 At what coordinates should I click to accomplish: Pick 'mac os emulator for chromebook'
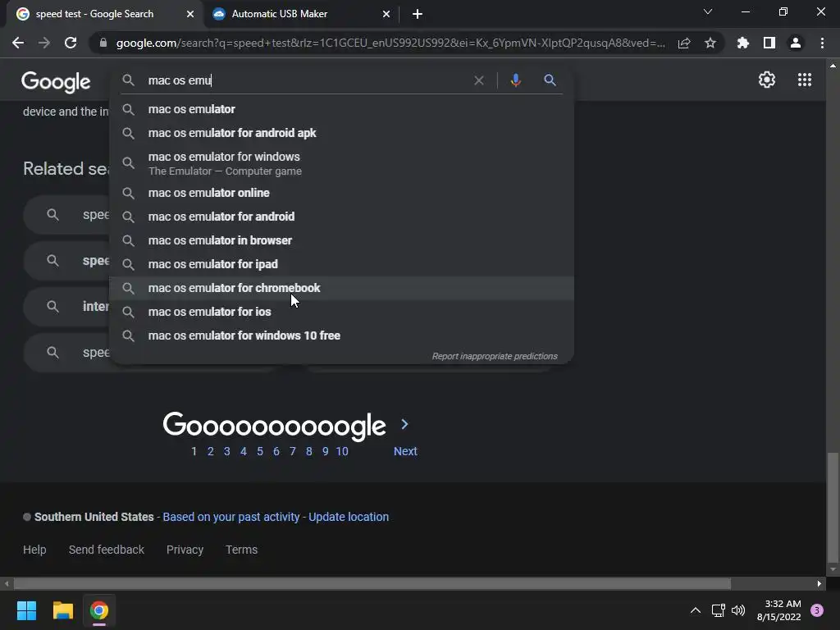click(342, 288)
